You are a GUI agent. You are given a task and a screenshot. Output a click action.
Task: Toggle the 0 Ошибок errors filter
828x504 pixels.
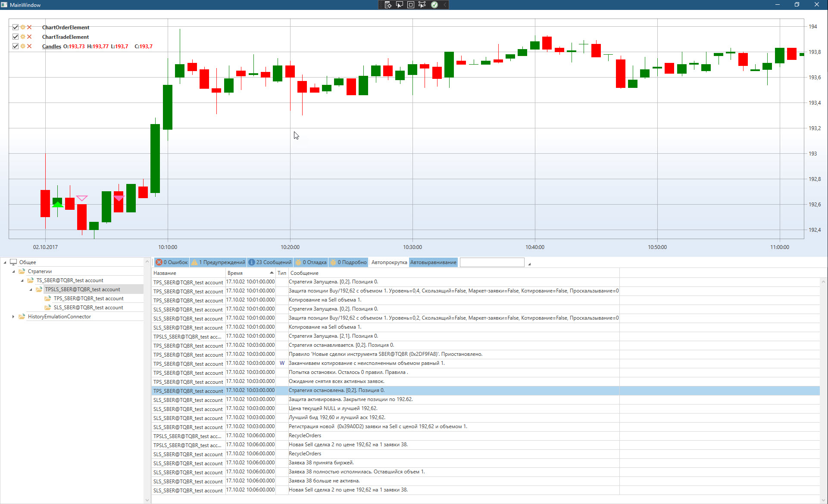click(x=172, y=262)
